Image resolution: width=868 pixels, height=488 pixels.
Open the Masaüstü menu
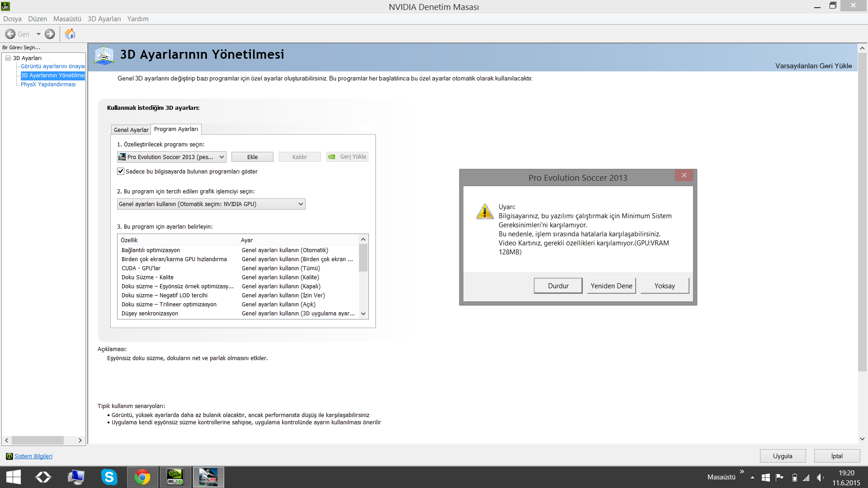coord(67,19)
